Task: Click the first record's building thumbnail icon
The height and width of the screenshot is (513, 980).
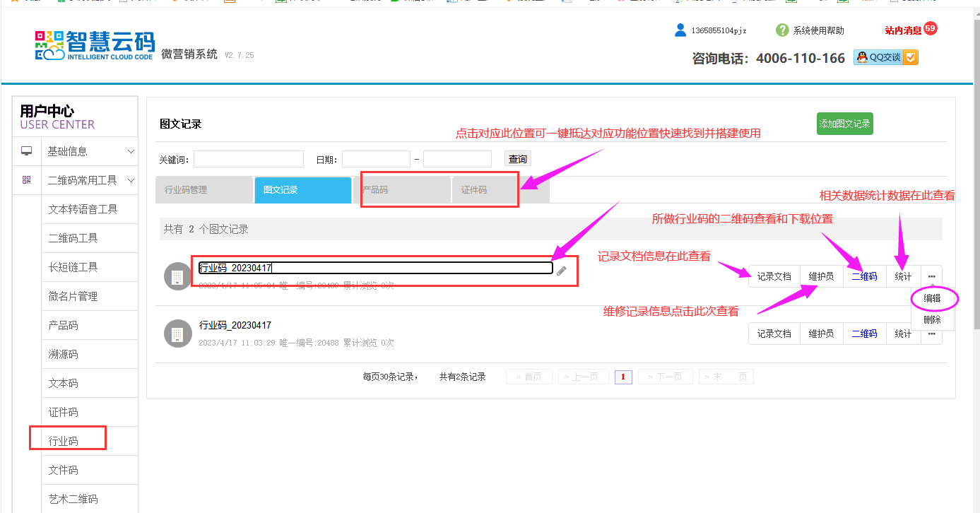Action: coord(177,276)
